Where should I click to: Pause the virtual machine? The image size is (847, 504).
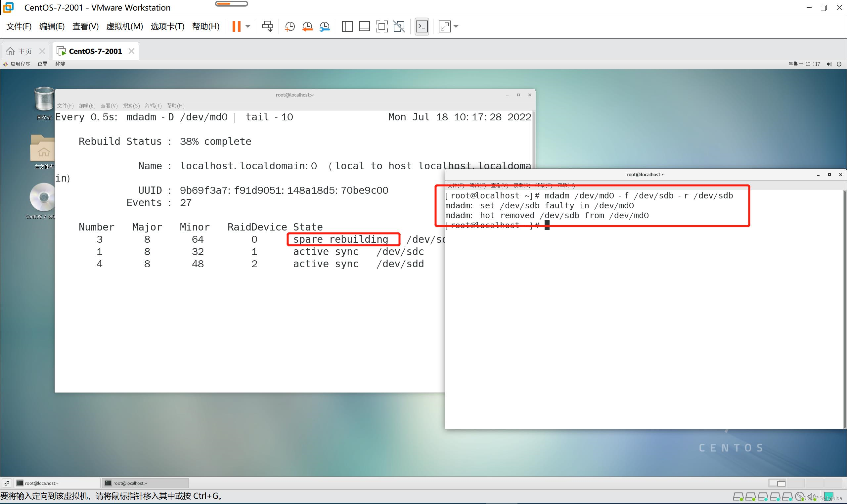(x=237, y=26)
